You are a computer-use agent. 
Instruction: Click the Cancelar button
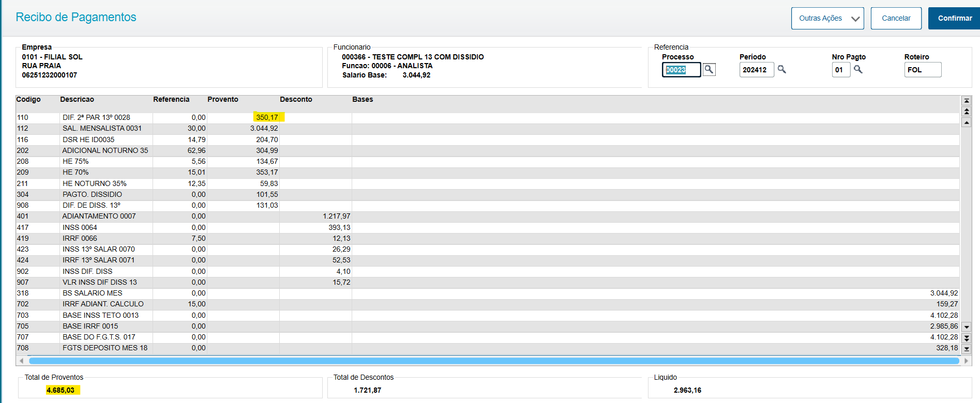pyautogui.click(x=896, y=18)
